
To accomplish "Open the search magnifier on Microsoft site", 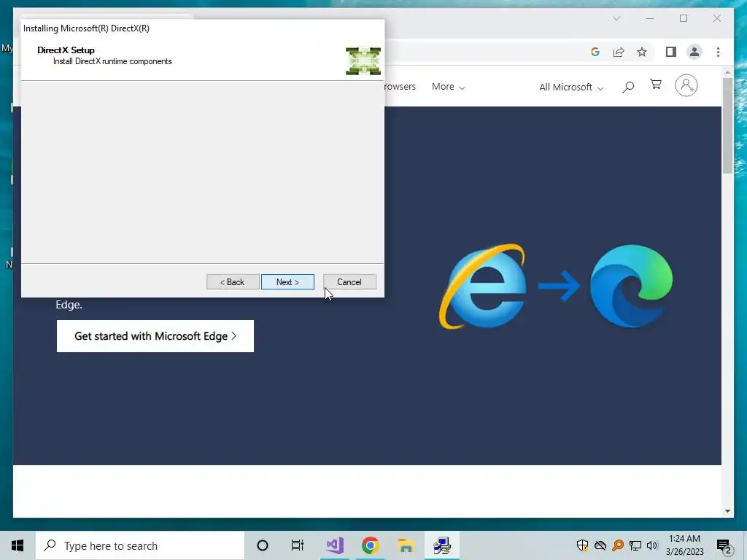I will tap(628, 87).
